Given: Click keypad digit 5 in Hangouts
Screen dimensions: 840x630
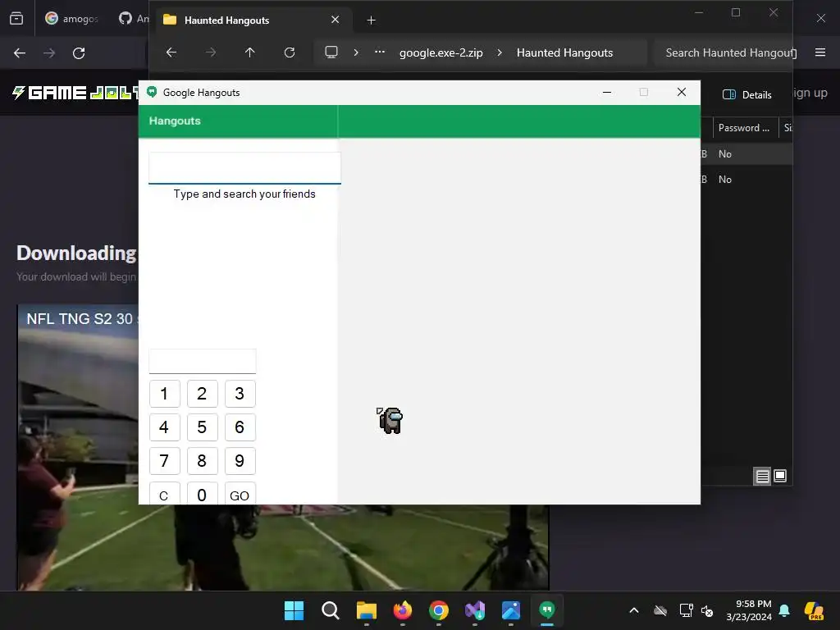Looking at the screenshot, I should (x=202, y=427).
